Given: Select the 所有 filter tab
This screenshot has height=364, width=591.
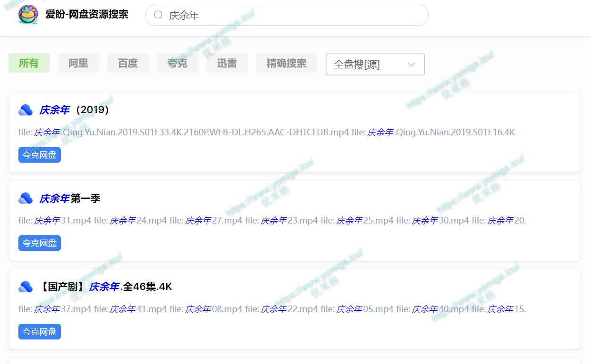Looking at the screenshot, I should click(29, 63).
